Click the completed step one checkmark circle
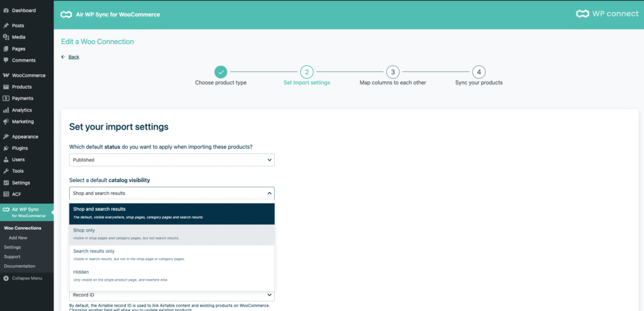 pos(220,72)
